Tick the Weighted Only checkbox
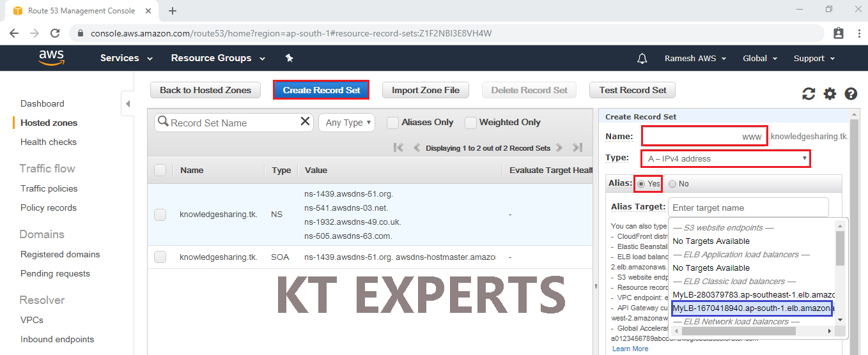The width and height of the screenshot is (868, 355). 470,123
